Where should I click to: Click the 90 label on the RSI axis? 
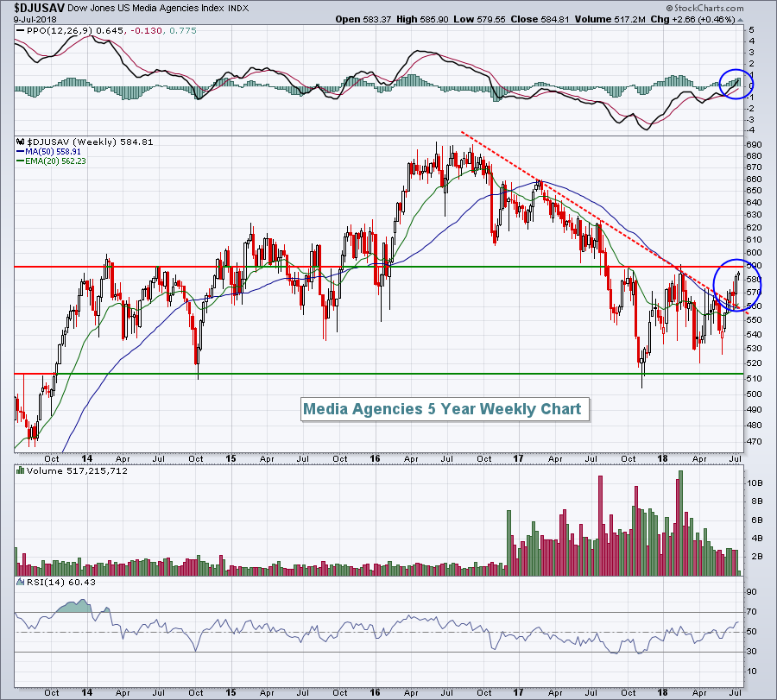click(752, 591)
